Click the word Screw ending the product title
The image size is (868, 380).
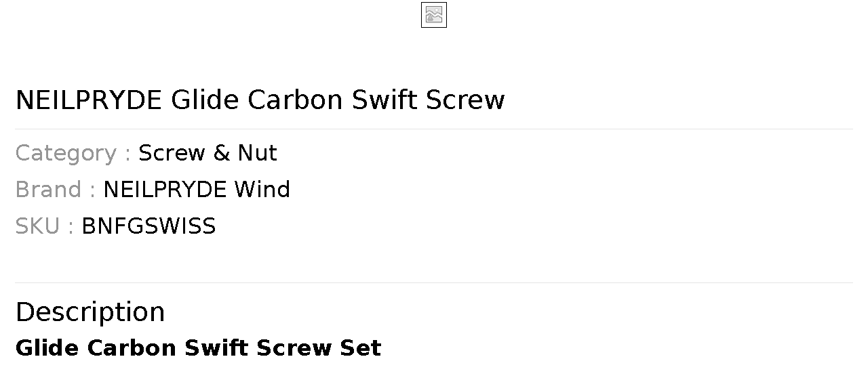(x=465, y=100)
